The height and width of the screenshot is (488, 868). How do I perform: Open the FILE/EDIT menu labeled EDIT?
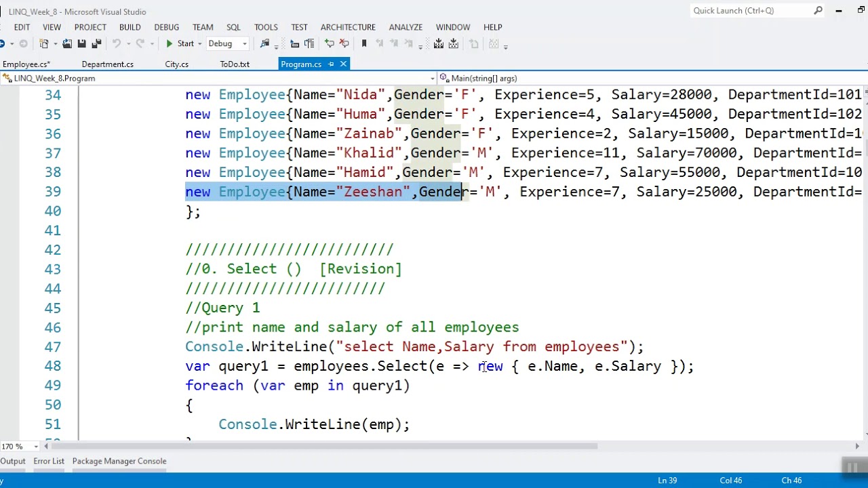(x=22, y=27)
